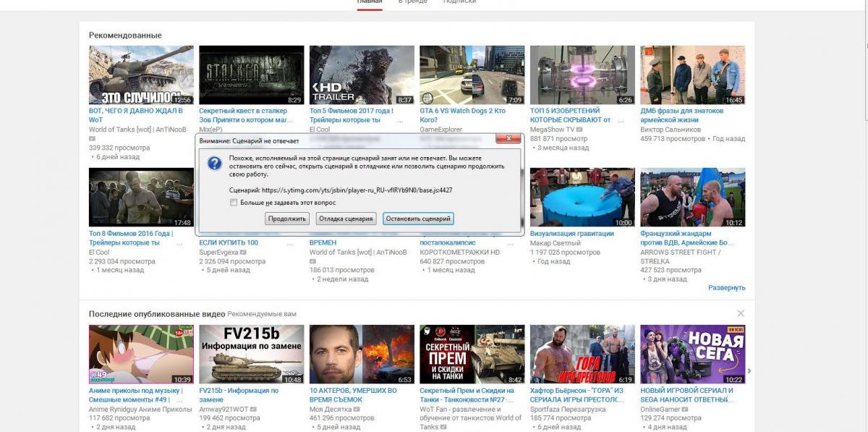Expand the recommended section with Развернуть

[x=726, y=287]
